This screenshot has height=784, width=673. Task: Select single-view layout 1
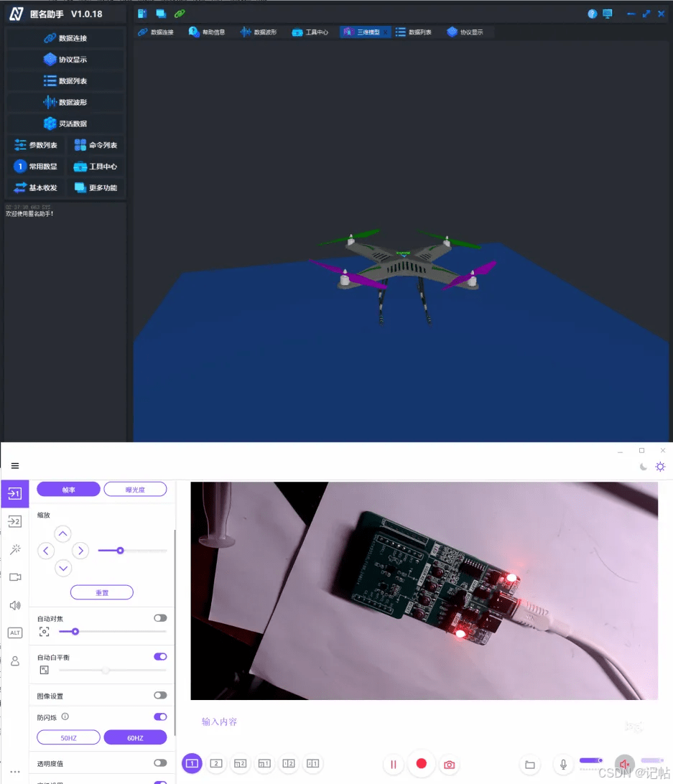[192, 763]
